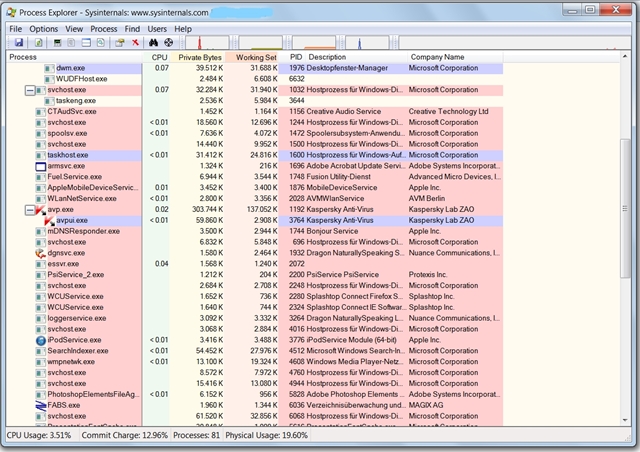
Task: Click the red X Kill Process icon
Action: click(x=135, y=42)
